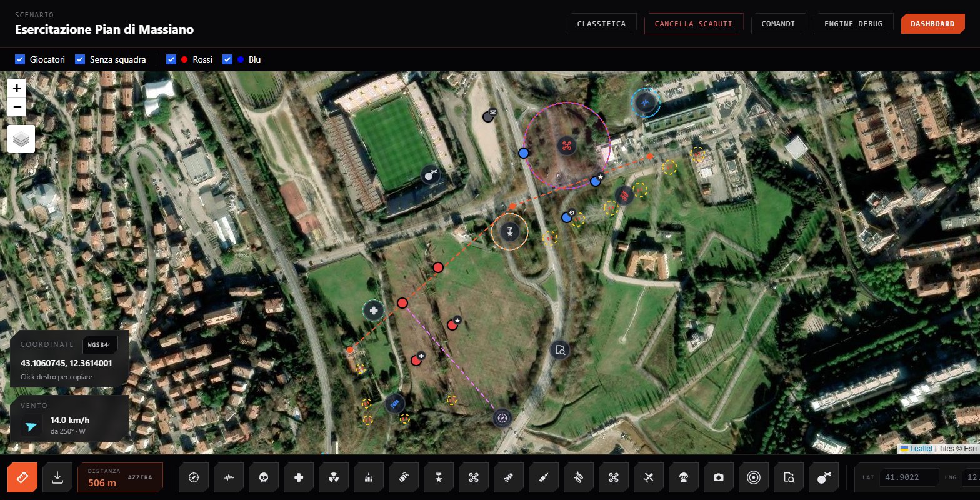Click the medical cross marker on the map
The height and width of the screenshot is (500, 980).
click(374, 310)
